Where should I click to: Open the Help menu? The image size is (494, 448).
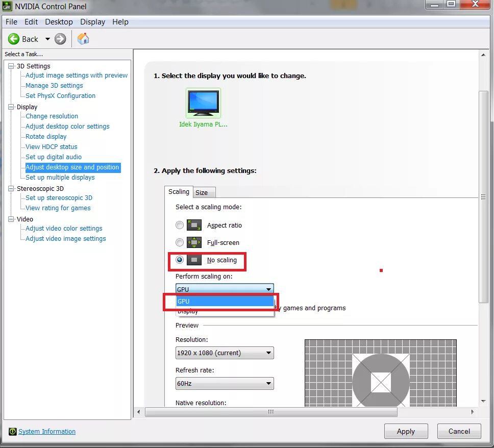[120, 22]
